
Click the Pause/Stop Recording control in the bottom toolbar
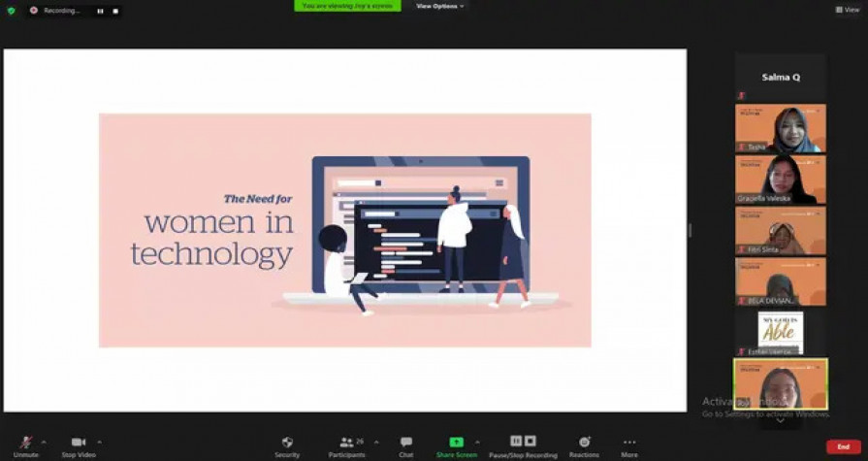(524, 444)
